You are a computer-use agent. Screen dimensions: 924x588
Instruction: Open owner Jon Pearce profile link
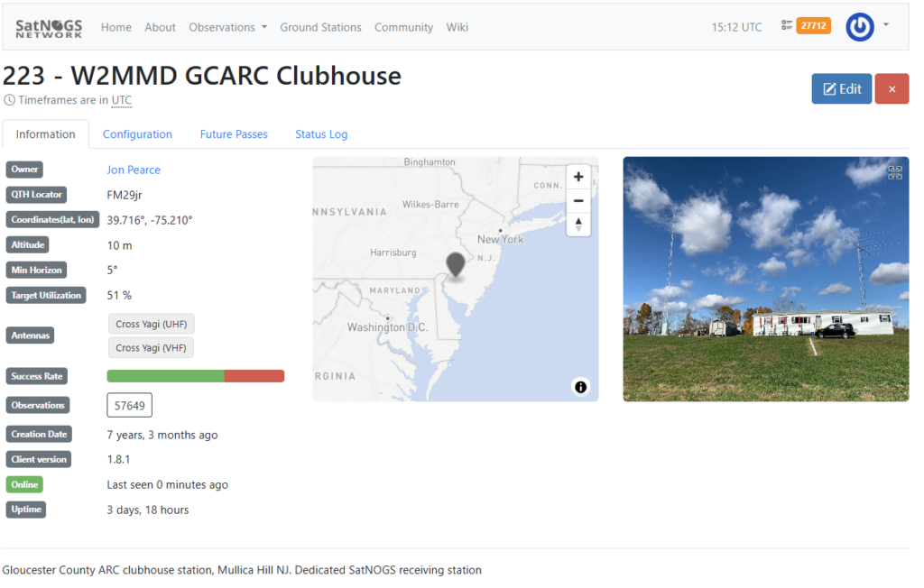(x=134, y=170)
